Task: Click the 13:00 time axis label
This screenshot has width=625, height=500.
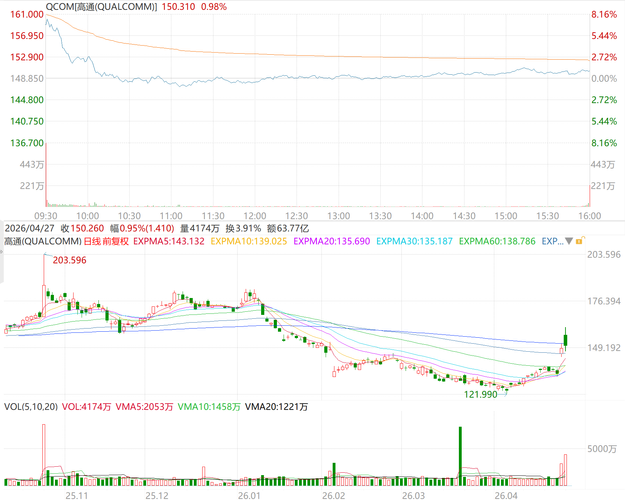Action: point(338,216)
